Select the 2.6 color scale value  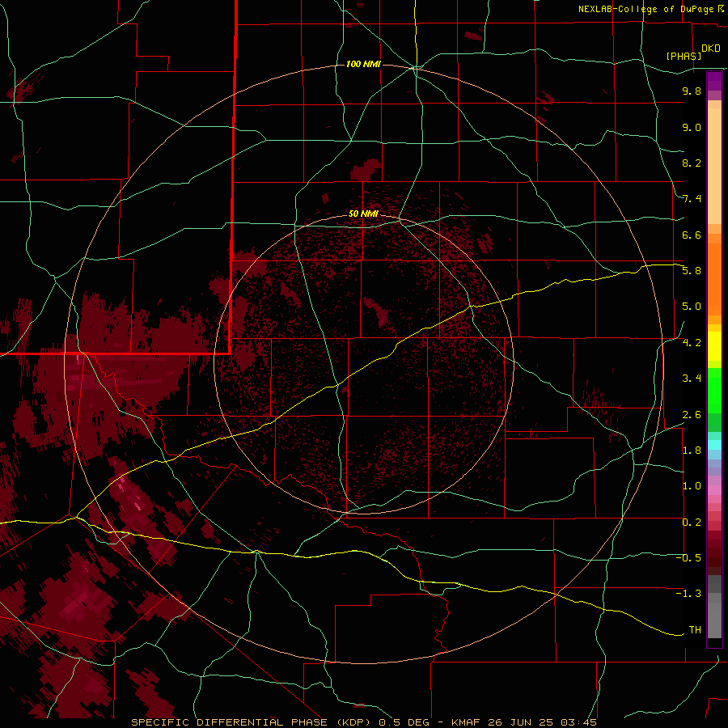point(692,415)
